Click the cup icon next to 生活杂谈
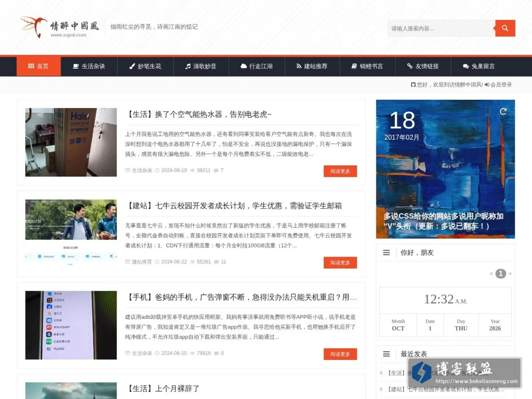 (x=76, y=66)
